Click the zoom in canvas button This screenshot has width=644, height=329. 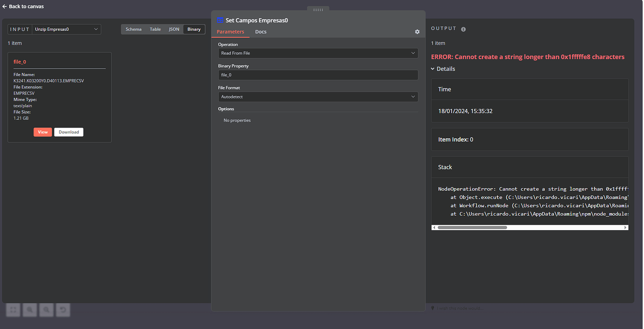tap(30, 309)
